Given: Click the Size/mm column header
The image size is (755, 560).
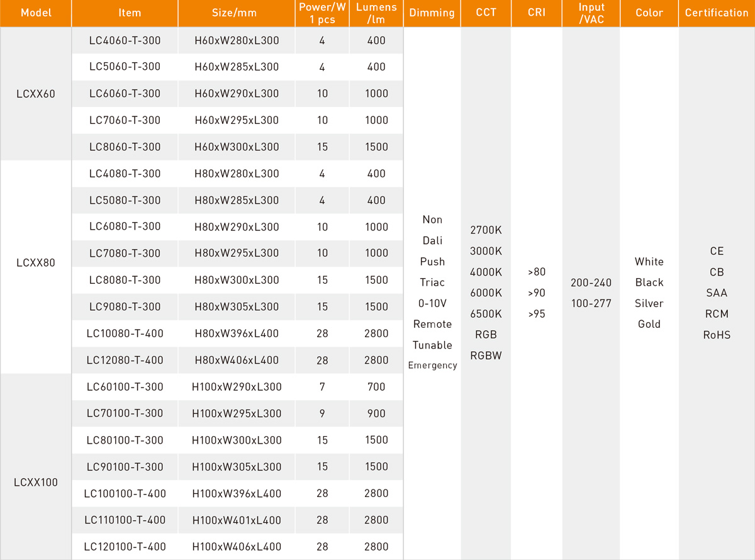Looking at the screenshot, I should pos(237,13).
